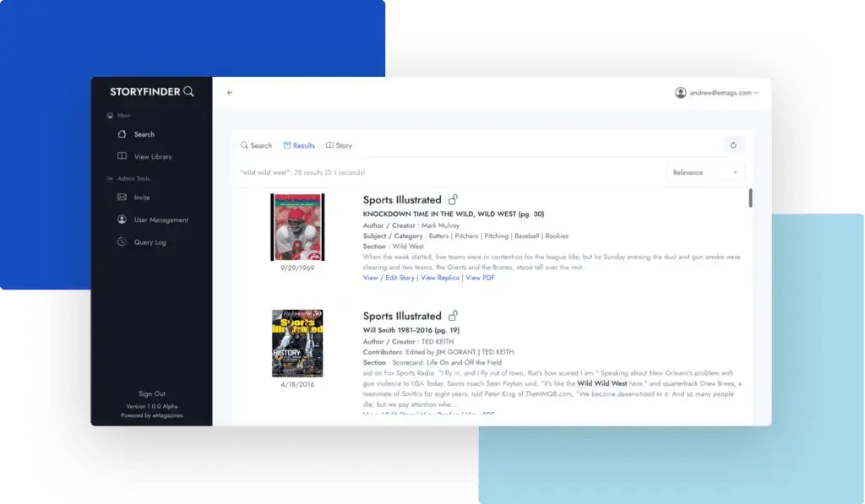
Task: Click the clock icon beside Query Log
Action: (122, 241)
